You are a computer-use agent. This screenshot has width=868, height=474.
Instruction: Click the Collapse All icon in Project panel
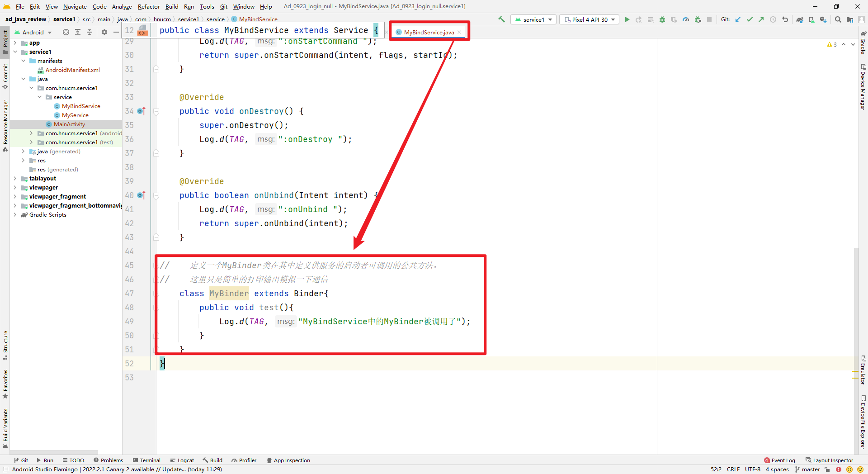pyautogui.click(x=90, y=32)
